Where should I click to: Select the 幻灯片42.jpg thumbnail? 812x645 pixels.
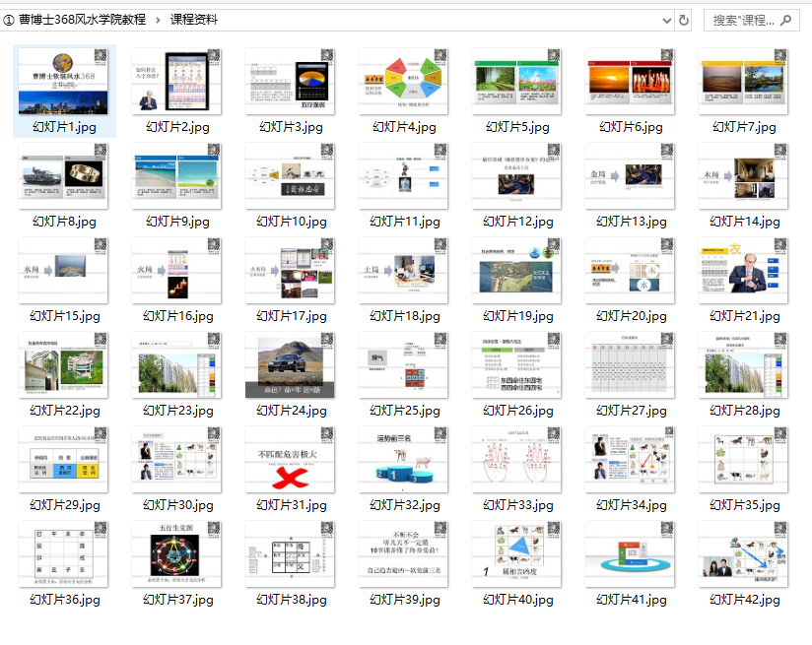click(744, 555)
